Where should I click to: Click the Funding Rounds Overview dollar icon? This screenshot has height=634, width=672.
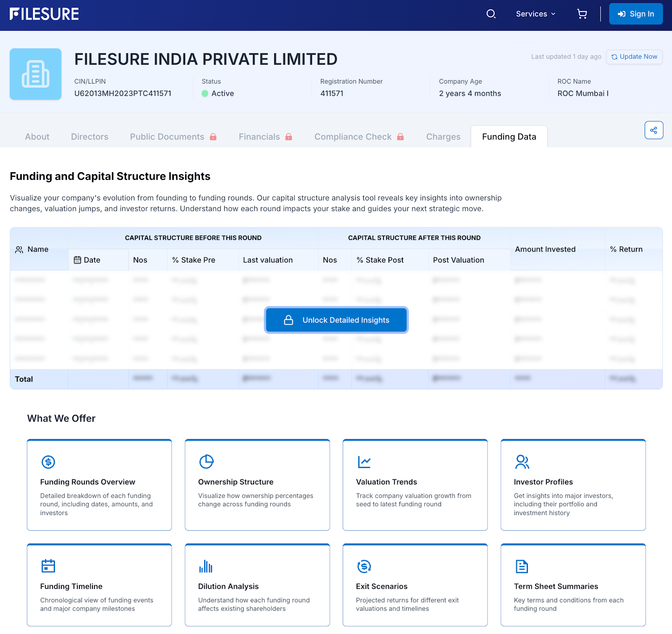click(48, 462)
